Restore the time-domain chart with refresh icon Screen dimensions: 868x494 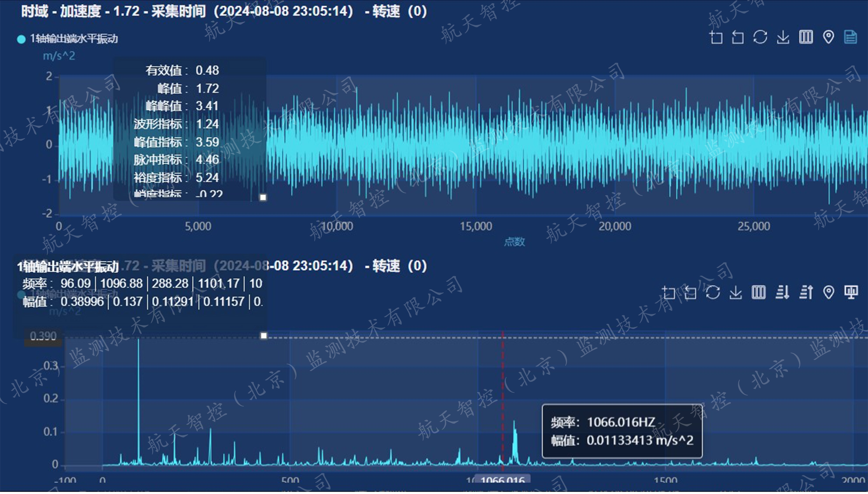pos(760,37)
